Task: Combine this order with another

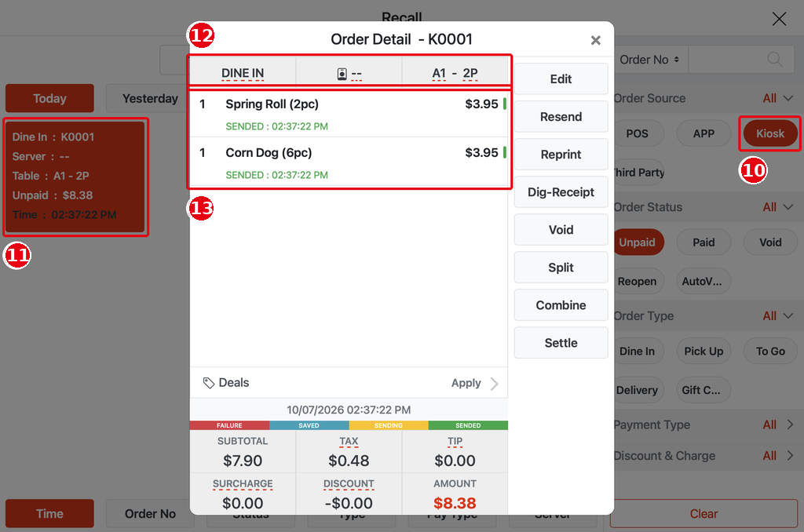Action: [561, 305]
